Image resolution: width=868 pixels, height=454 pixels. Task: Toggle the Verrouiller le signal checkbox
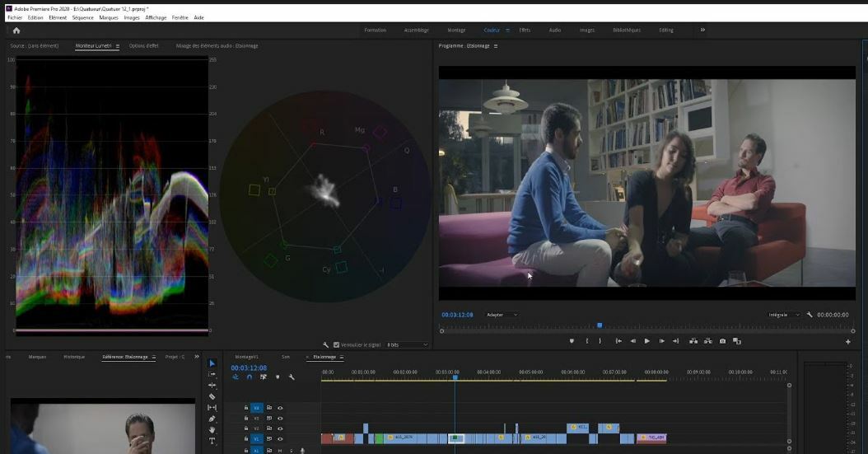(337, 344)
